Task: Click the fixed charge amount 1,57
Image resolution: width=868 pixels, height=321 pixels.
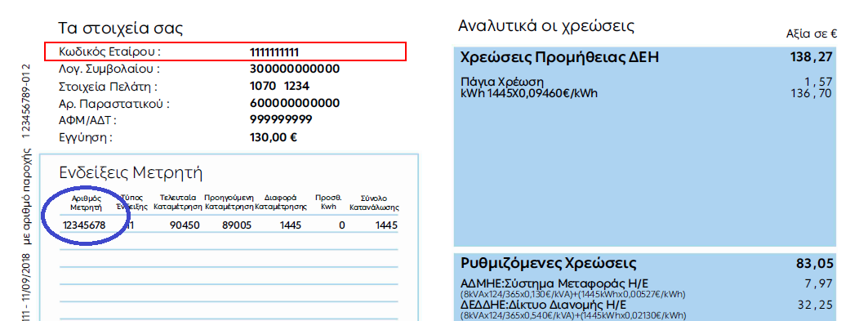Action: tap(818, 82)
